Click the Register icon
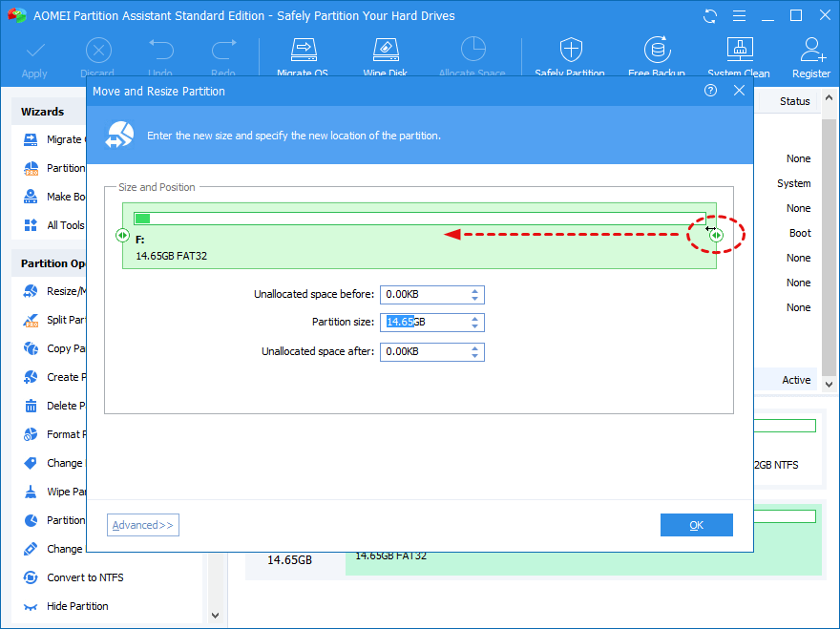 point(811,50)
